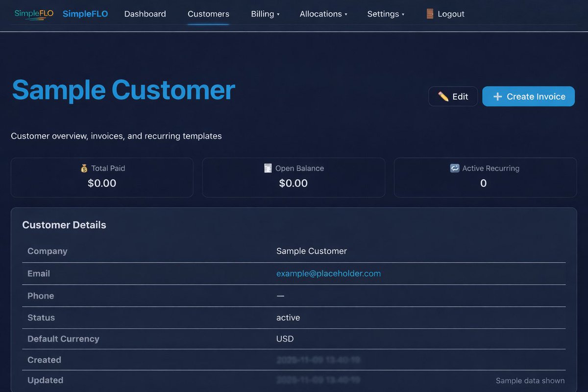
Task: Select the Open Balance $0.00 value
Action: [x=294, y=183]
